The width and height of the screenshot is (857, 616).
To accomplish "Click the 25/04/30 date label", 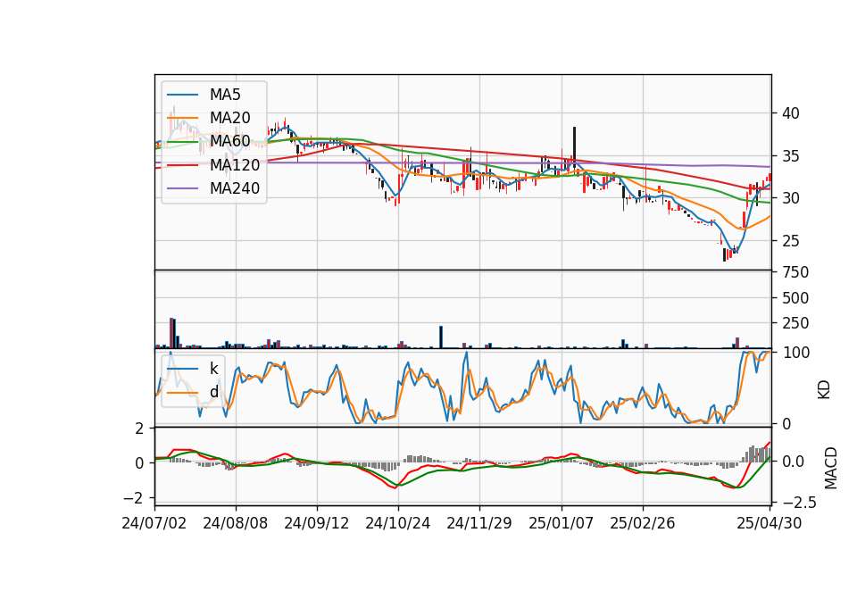I will coord(770,523).
